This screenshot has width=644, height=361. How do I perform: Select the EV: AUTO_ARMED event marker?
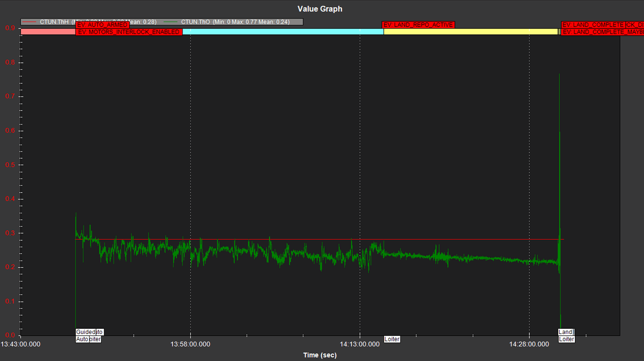[x=102, y=25]
